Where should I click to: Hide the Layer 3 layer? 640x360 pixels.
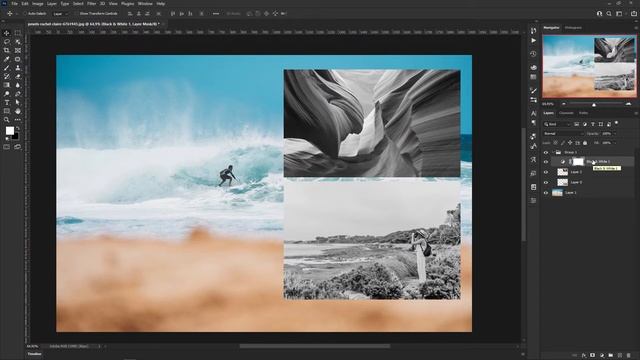tap(546, 172)
